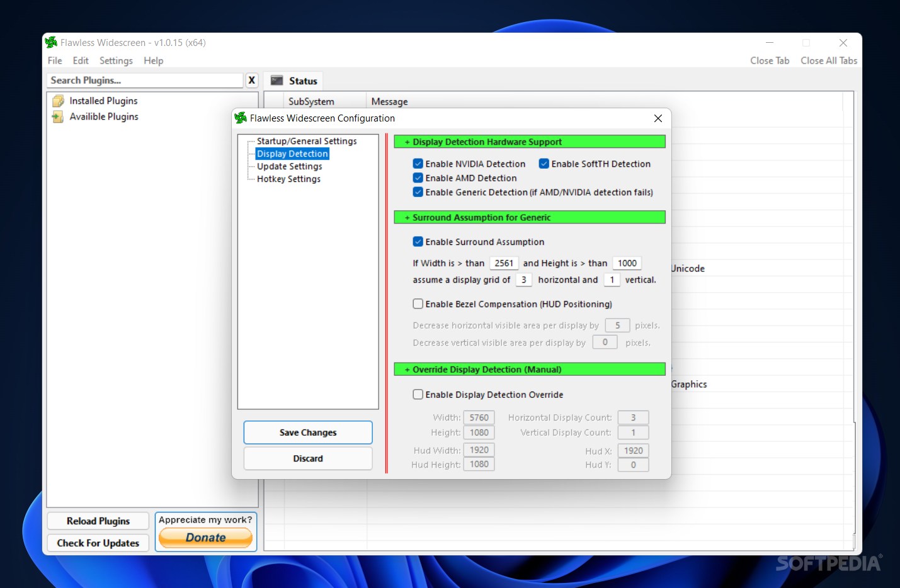Select Hotkey Settings tree item
This screenshot has height=588, width=900.
tap(288, 179)
